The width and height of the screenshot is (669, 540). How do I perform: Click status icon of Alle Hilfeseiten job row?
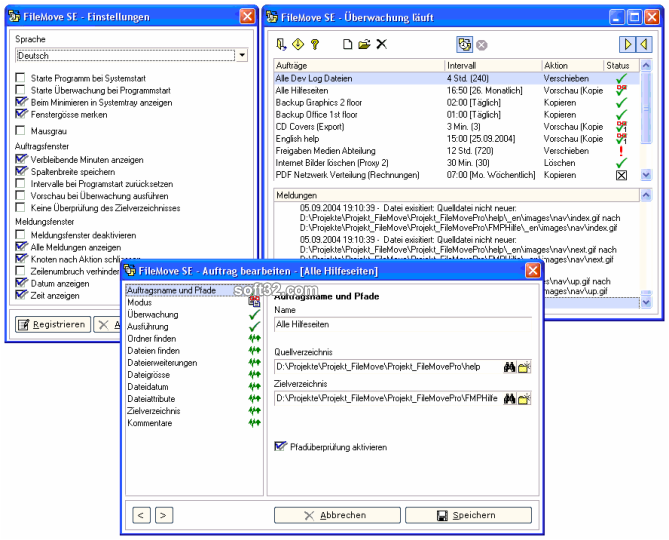tap(621, 90)
